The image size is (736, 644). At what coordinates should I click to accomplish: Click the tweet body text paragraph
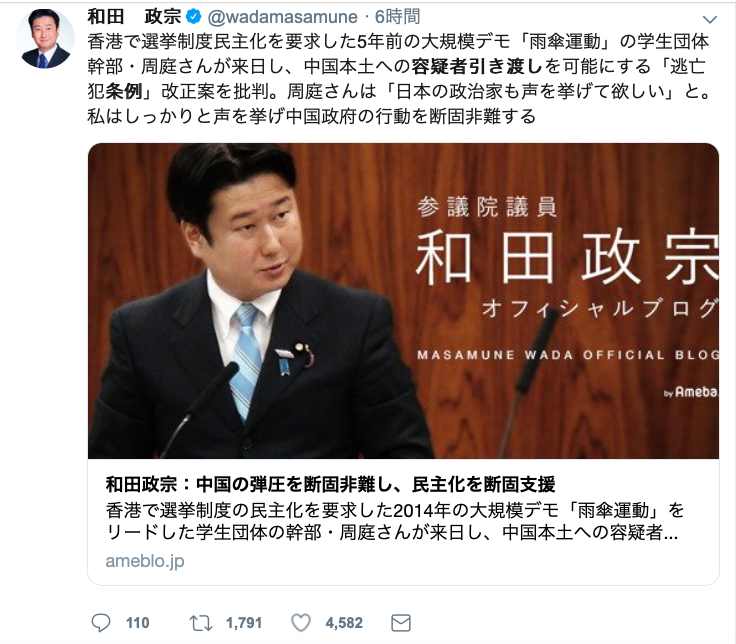pos(399,79)
